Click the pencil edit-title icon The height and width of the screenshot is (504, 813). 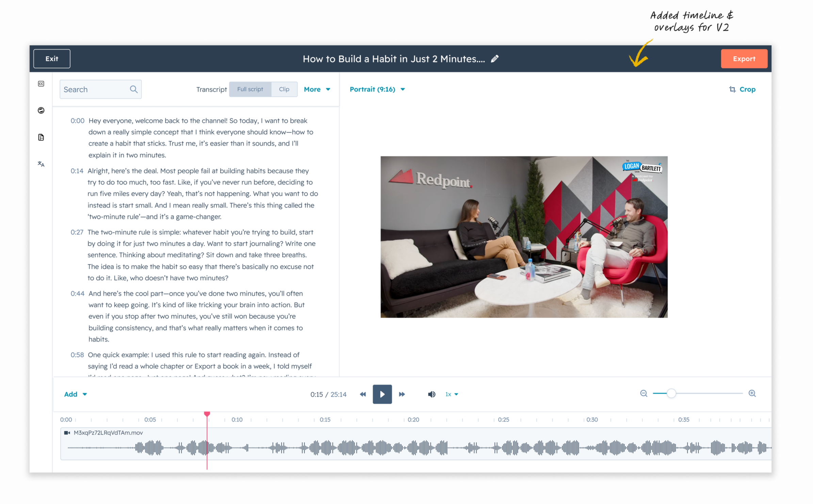click(x=495, y=59)
